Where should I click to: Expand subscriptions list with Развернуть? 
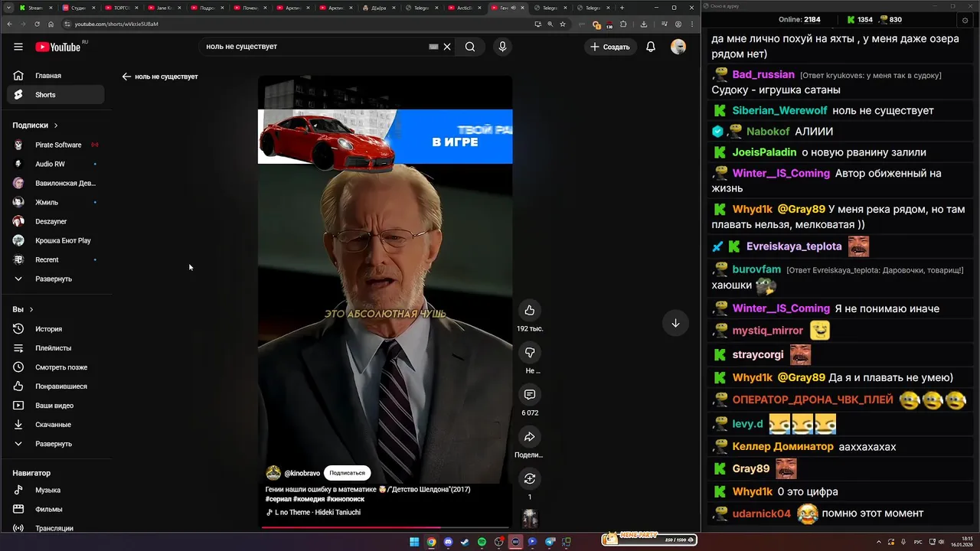55,279
